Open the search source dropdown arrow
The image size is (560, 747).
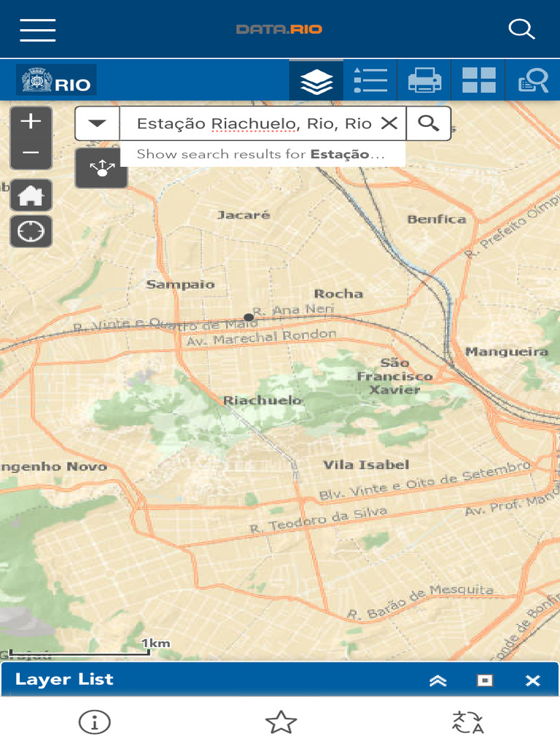click(97, 123)
